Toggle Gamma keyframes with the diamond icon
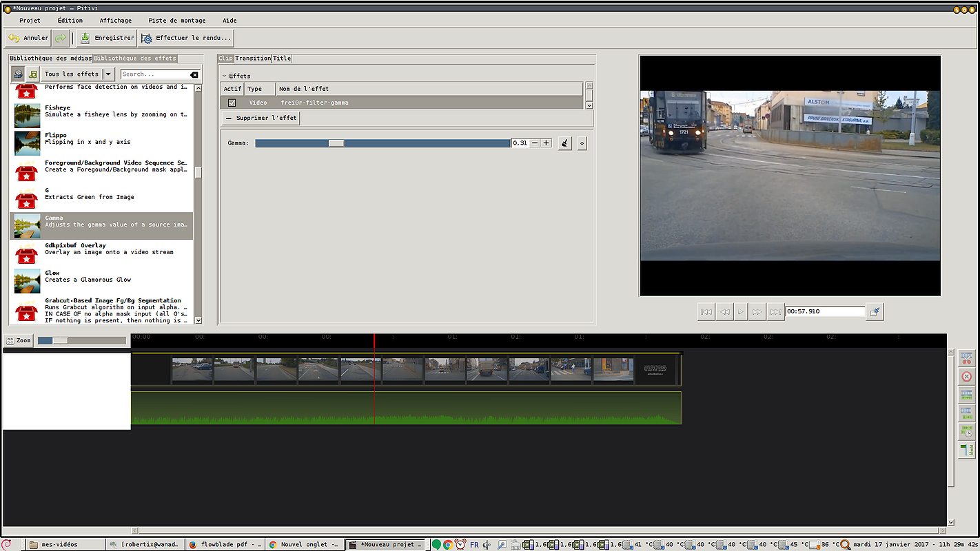The height and width of the screenshot is (551, 980). pyautogui.click(x=582, y=143)
